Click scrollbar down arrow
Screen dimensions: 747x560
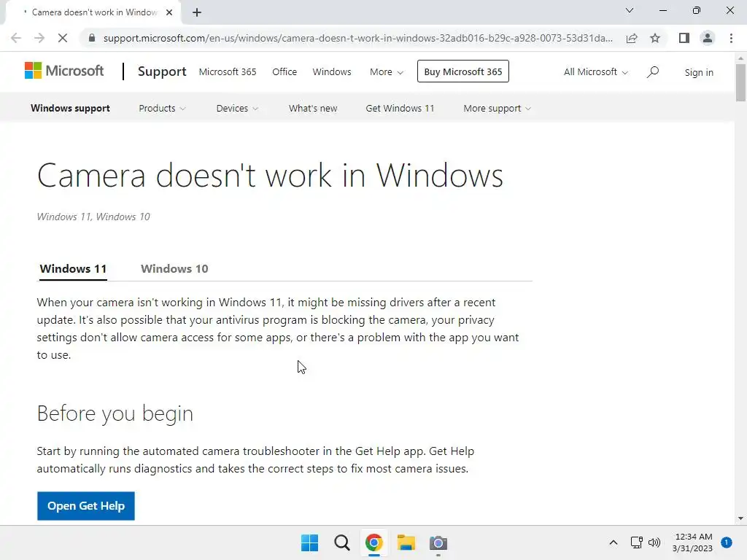tap(740, 518)
